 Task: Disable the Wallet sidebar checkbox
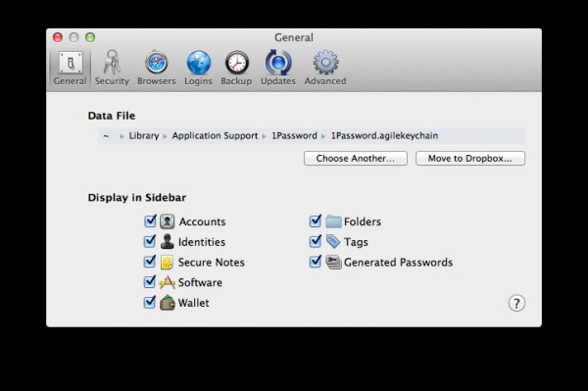coord(150,302)
